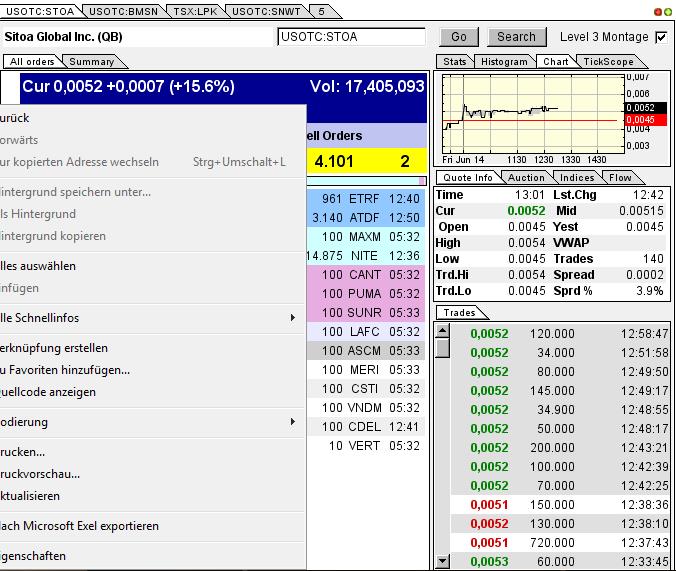Image resolution: width=676 pixels, height=571 pixels.
Task: Select the Histogram tab
Action: [x=504, y=62]
